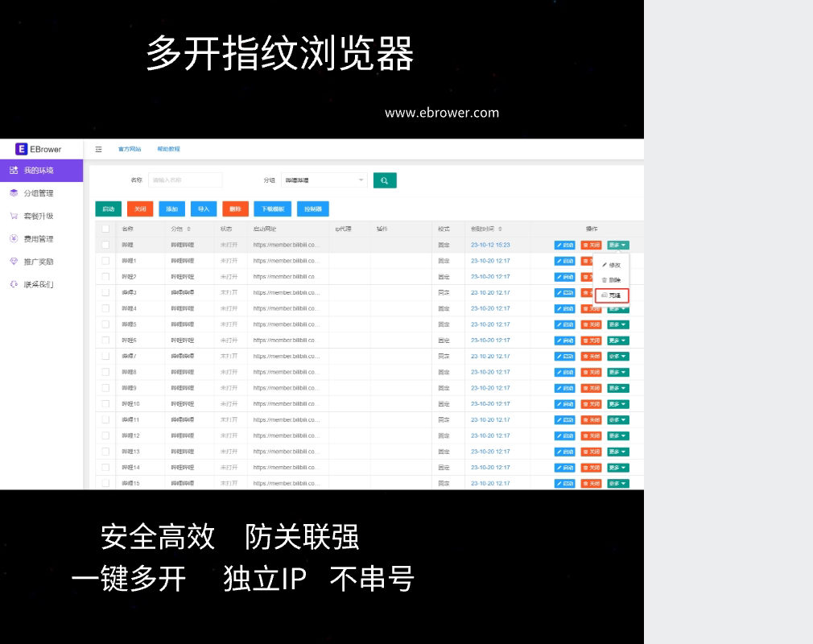Sort the table by the 创建时间 column arrows
The image size is (813, 644).
tap(500, 229)
